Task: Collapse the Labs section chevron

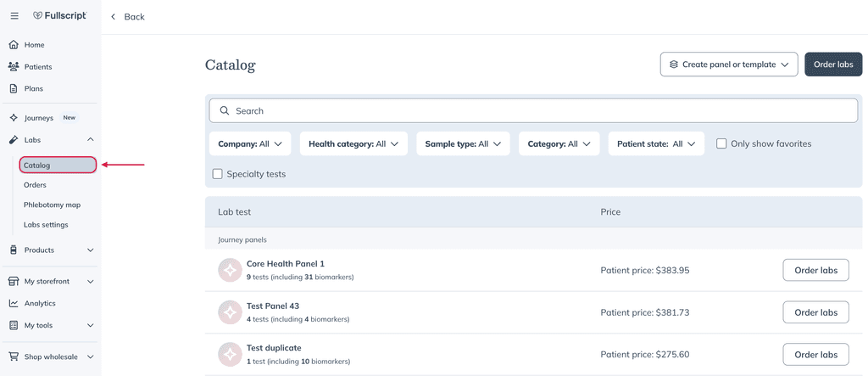Action: (x=91, y=140)
